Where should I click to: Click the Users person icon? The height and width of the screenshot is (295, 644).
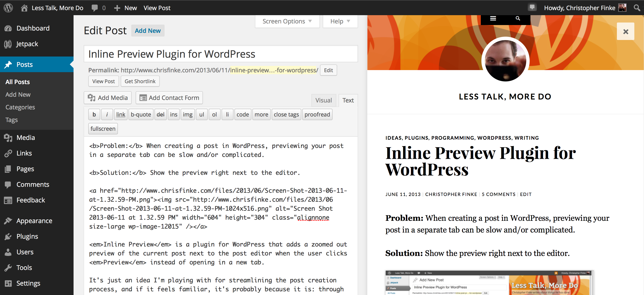[8, 252]
